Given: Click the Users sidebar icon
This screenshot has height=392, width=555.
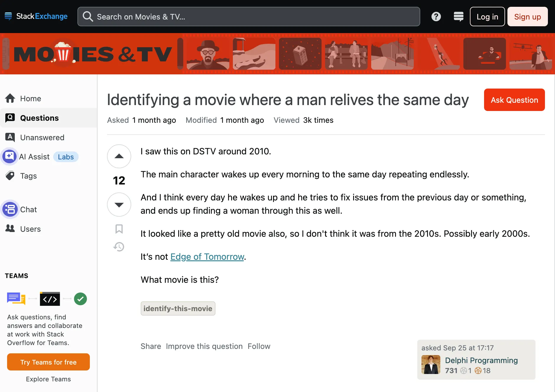Looking at the screenshot, I should [10, 229].
